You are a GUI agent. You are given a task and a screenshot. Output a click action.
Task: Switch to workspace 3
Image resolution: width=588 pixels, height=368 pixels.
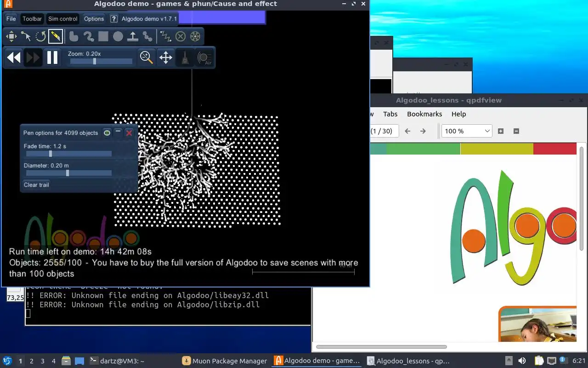pyautogui.click(x=43, y=361)
